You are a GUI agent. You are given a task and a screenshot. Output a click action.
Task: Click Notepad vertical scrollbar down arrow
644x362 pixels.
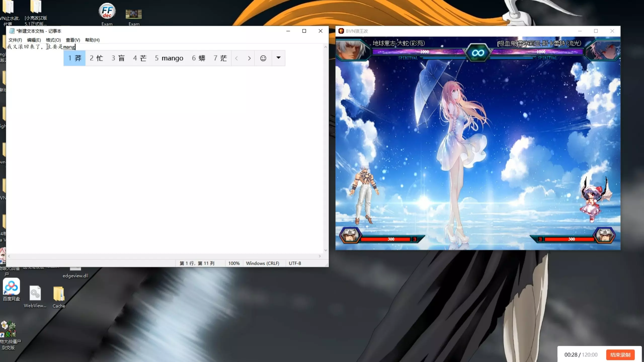[x=326, y=250]
